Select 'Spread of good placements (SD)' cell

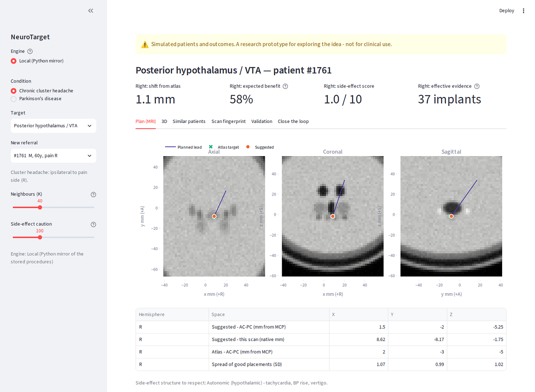point(269,365)
